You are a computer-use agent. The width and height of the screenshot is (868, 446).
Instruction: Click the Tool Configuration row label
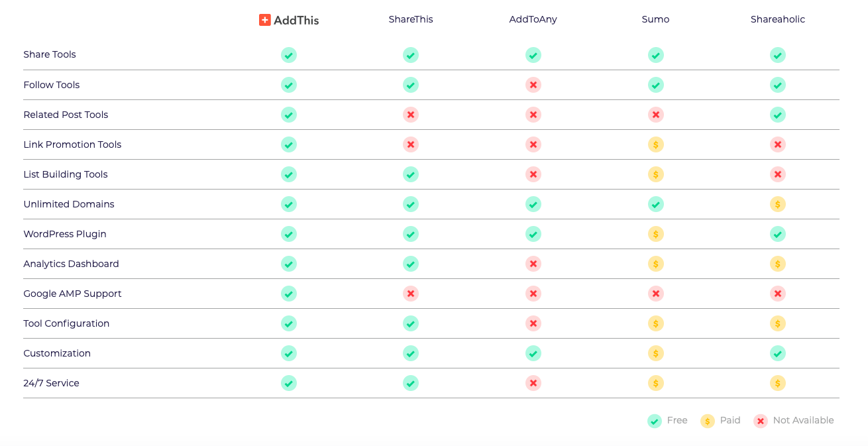coord(66,323)
